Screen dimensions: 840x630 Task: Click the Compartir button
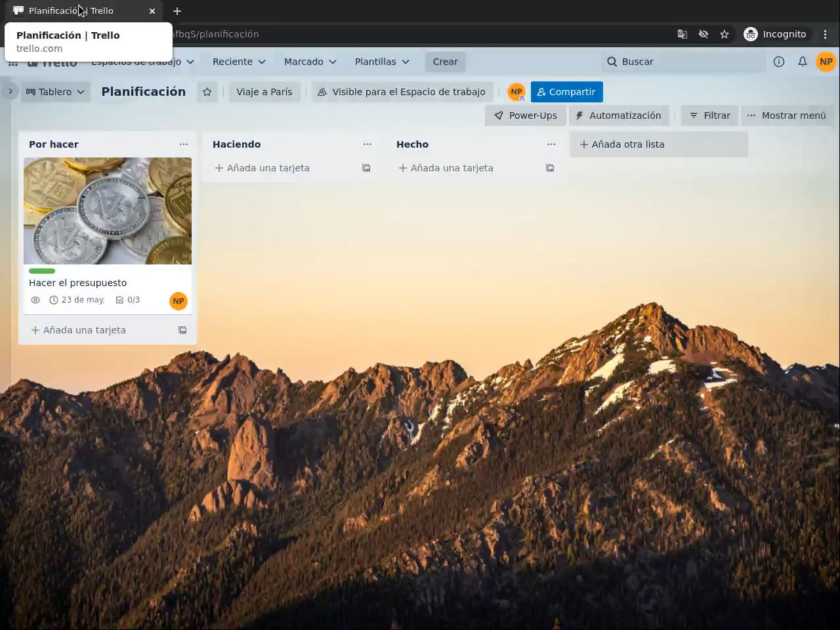566,92
